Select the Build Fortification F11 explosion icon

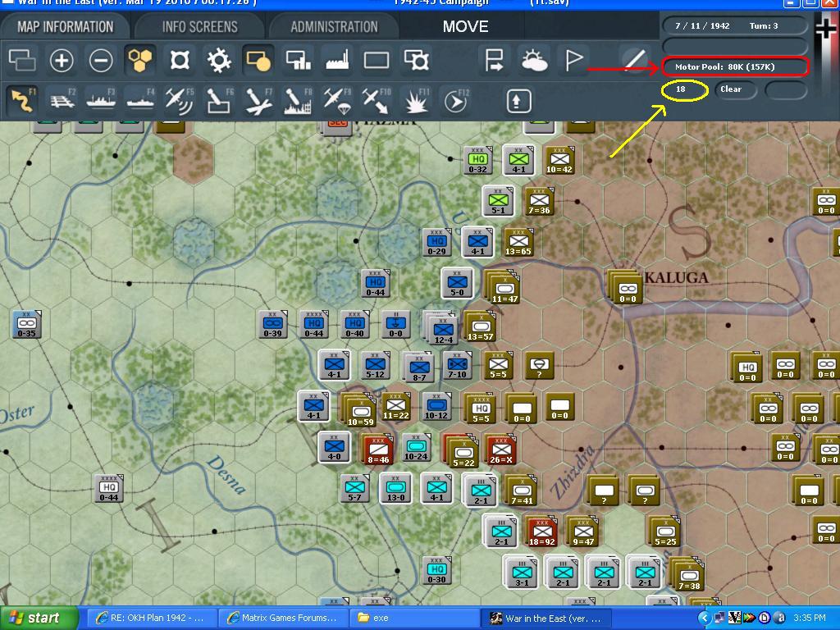tap(416, 100)
